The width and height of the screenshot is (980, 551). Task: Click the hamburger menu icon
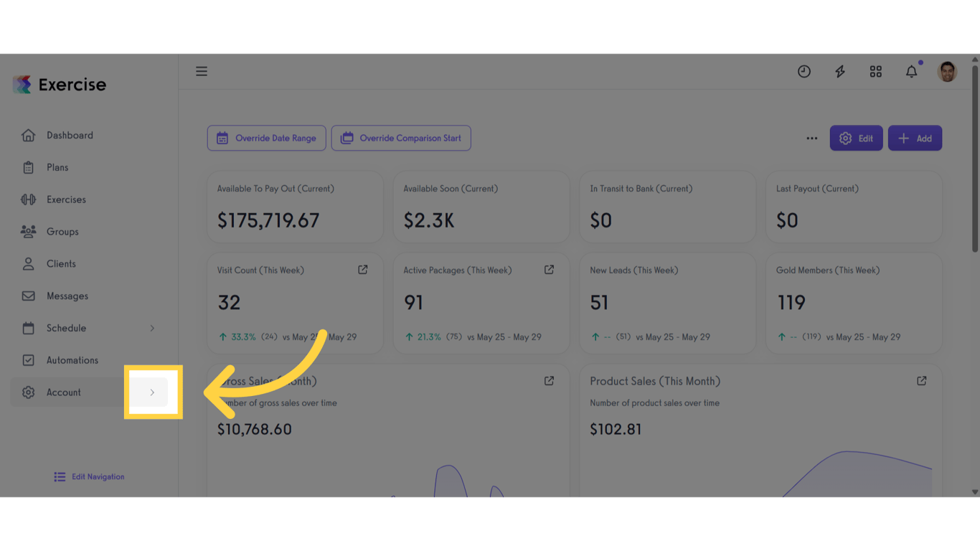pos(202,71)
